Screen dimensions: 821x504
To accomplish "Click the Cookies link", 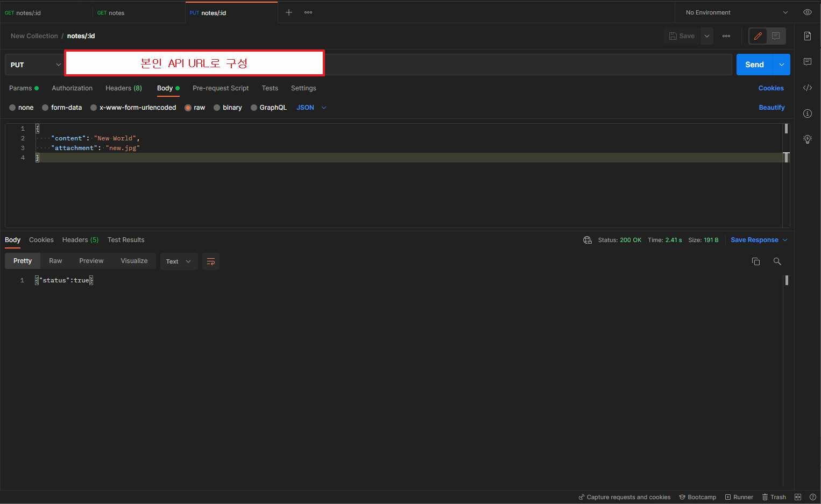I will click(771, 88).
